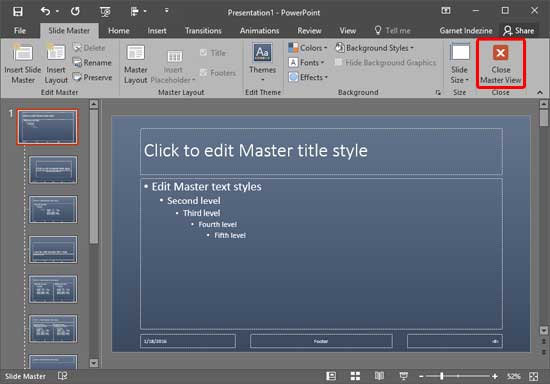Switch to the Slide Master tab
The height and width of the screenshot is (384, 550).
click(69, 31)
